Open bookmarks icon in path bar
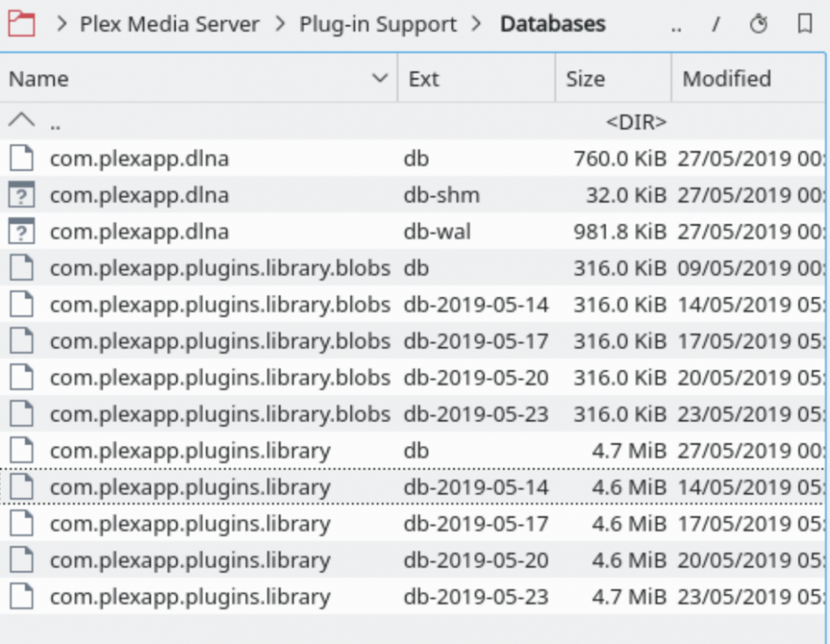Screen dimensions: 830x644 click(x=805, y=24)
